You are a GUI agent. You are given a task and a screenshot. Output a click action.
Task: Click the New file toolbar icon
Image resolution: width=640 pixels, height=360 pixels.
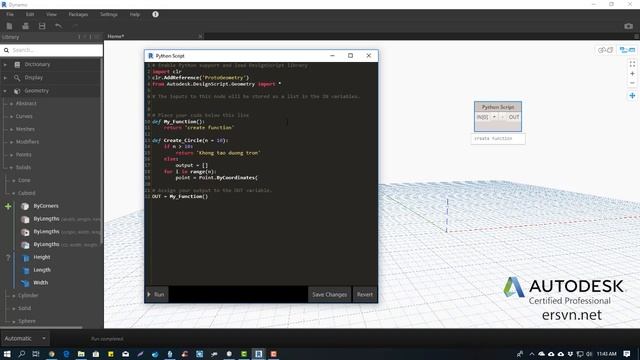click(x=9, y=26)
